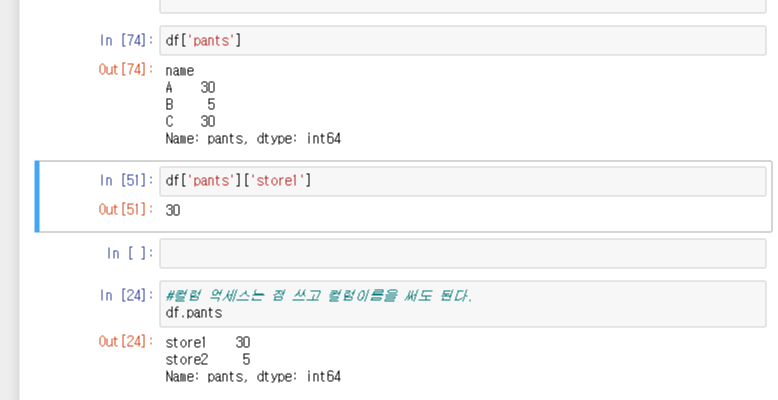Click the Out[51] prompt label
778x400 pixels.
(126, 209)
